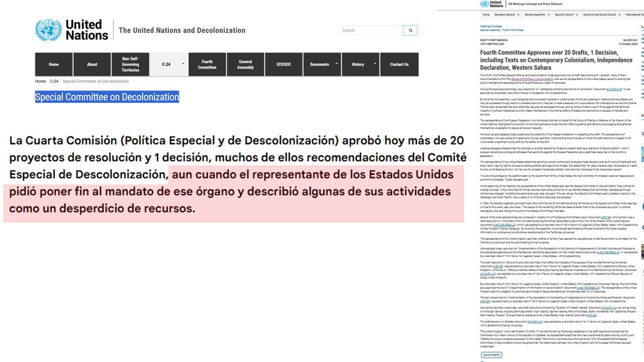Click the title 'The United Nations and Decolonization'
644x362 pixels.
182,31
